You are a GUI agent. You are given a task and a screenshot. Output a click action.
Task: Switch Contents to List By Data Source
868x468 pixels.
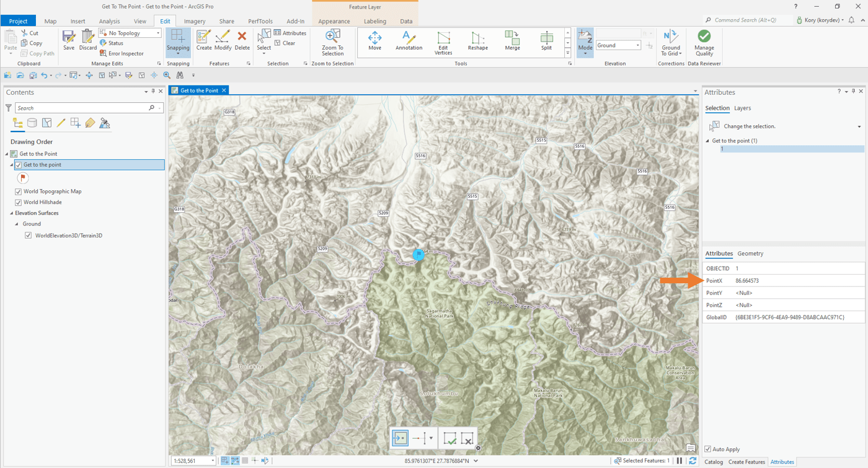[x=32, y=123]
